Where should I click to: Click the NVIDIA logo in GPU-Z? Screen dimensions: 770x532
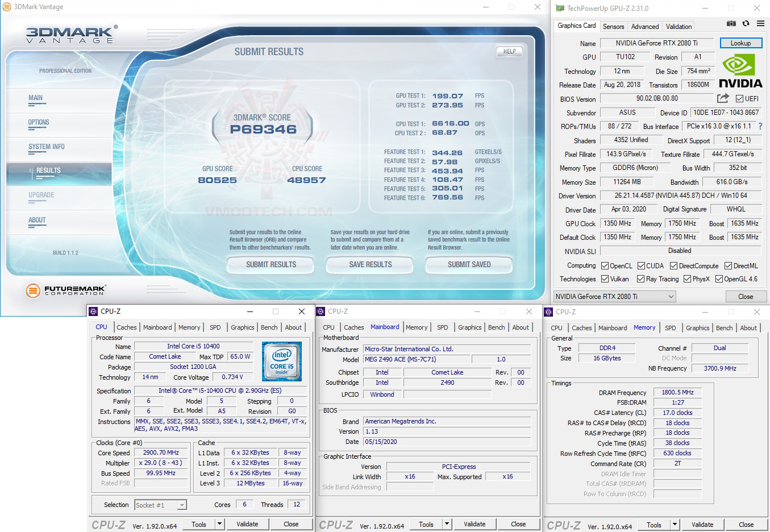pyautogui.click(x=740, y=71)
